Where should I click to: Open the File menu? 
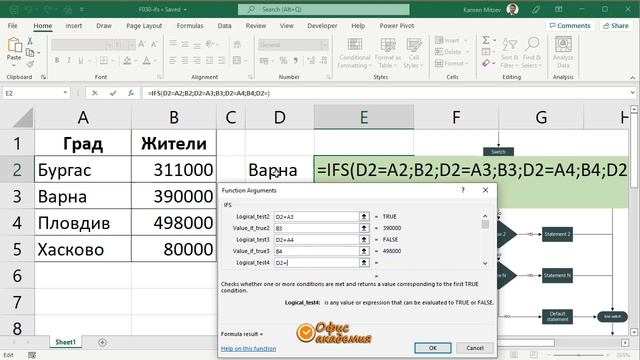coord(13,26)
